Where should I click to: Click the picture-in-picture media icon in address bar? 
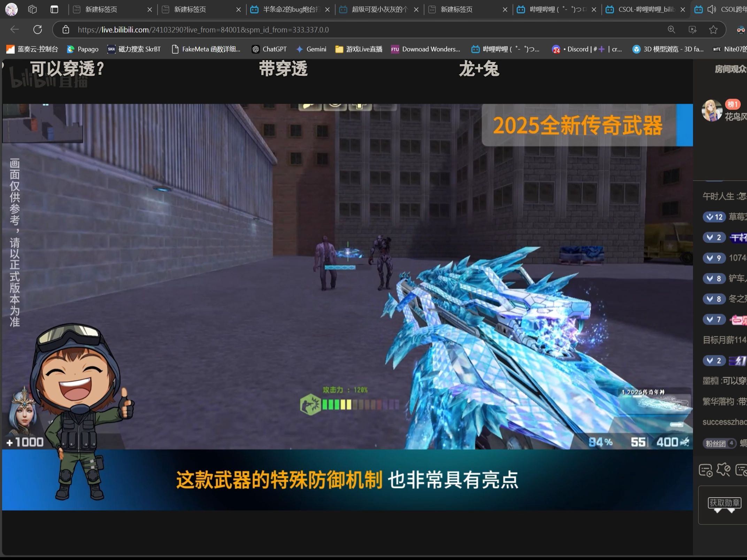click(x=693, y=30)
